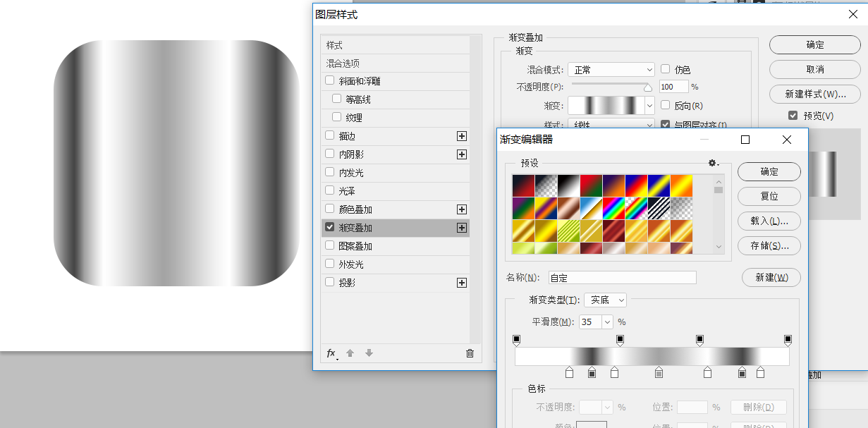This screenshot has height=428, width=868.
Task: Select the black to white gradient preset
Action: tap(568, 186)
